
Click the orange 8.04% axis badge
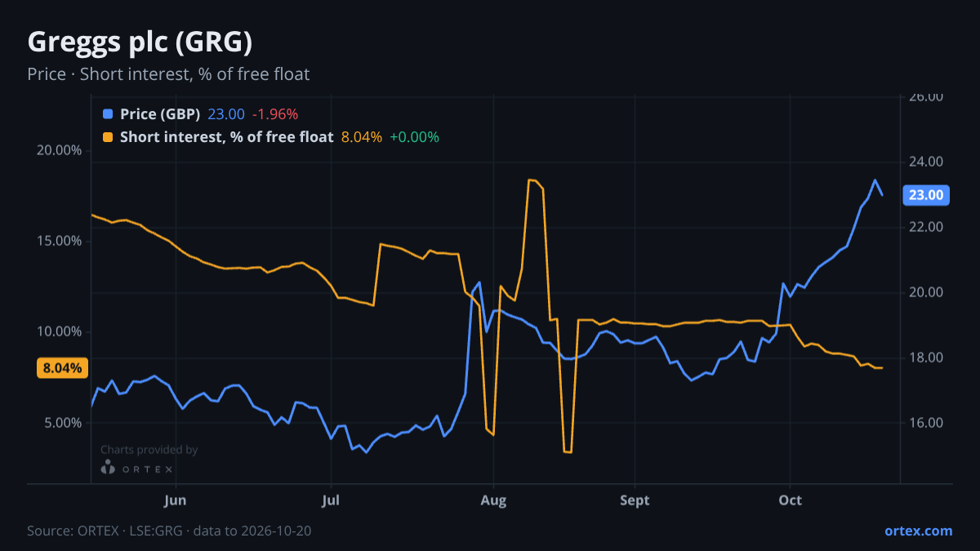point(63,368)
